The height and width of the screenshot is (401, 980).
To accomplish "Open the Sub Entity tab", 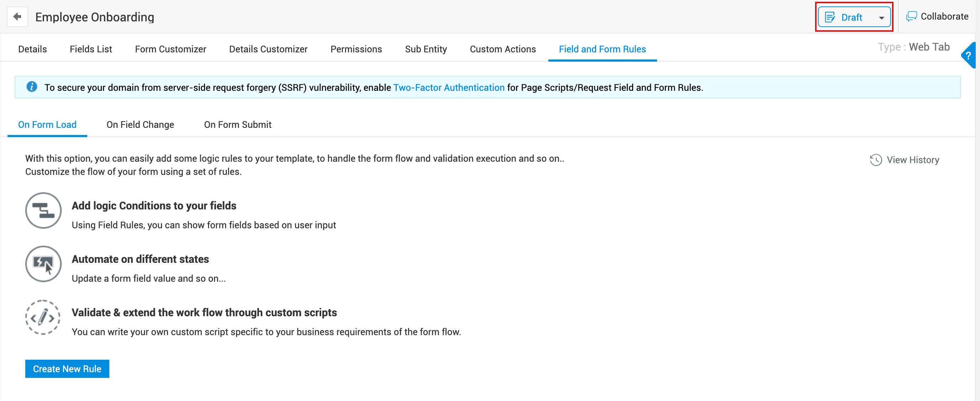I will 426,49.
